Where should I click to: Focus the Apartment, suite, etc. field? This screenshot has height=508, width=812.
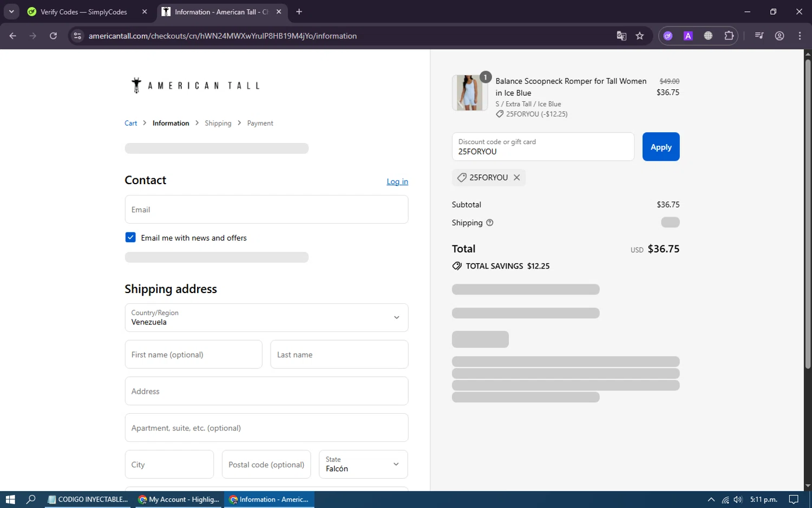click(x=266, y=428)
